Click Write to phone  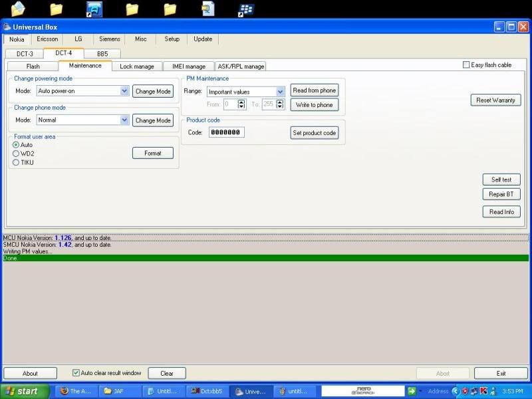315,105
